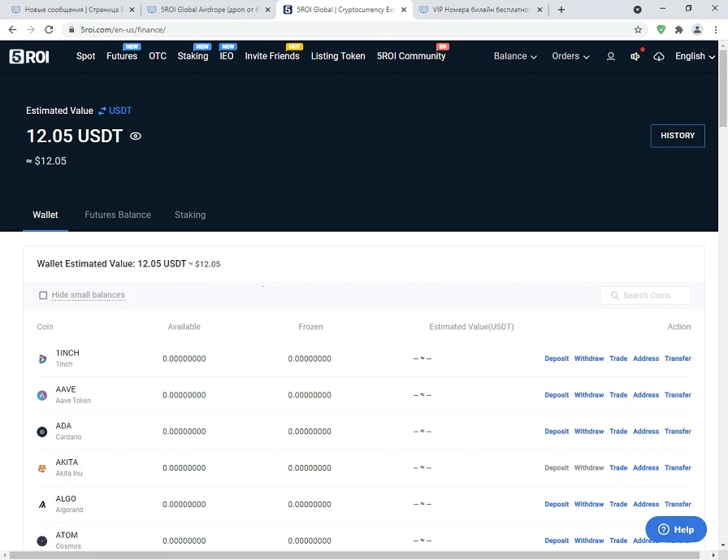Viewport: 728px width, 560px height.
Task: Open the English language dropdown
Action: click(695, 56)
